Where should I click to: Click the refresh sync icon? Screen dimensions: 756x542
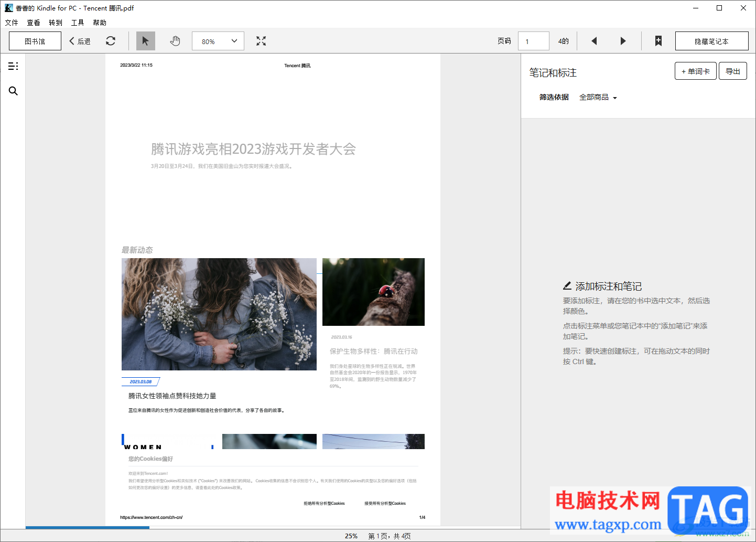tap(111, 41)
